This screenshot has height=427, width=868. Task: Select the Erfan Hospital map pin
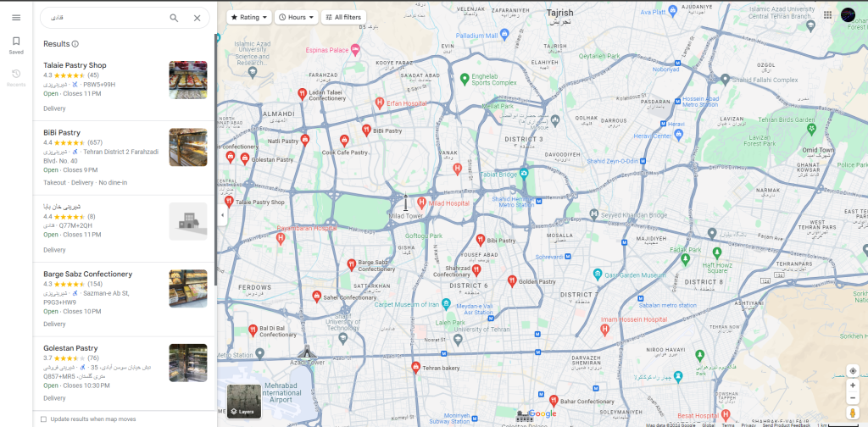click(379, 103)
